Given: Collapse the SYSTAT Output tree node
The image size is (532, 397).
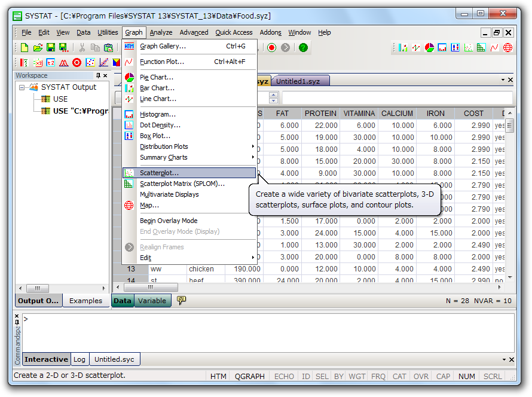Looking at the screenshot, I should 22,87.
